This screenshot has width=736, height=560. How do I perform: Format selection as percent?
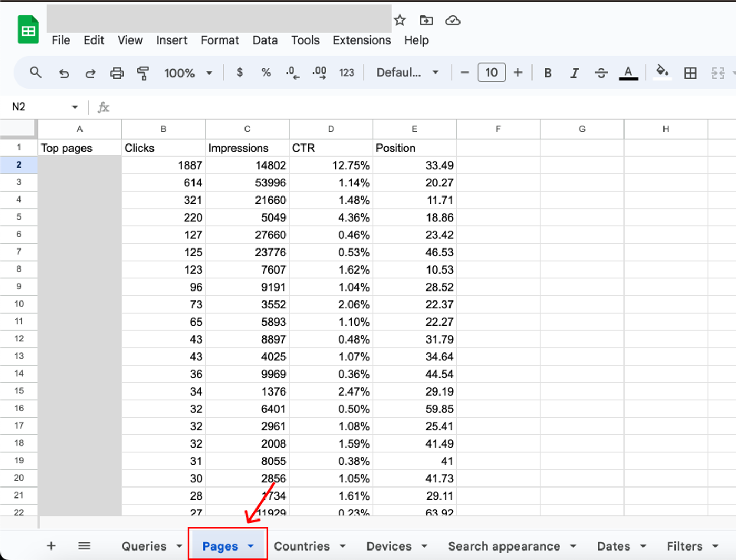(266, 73)
